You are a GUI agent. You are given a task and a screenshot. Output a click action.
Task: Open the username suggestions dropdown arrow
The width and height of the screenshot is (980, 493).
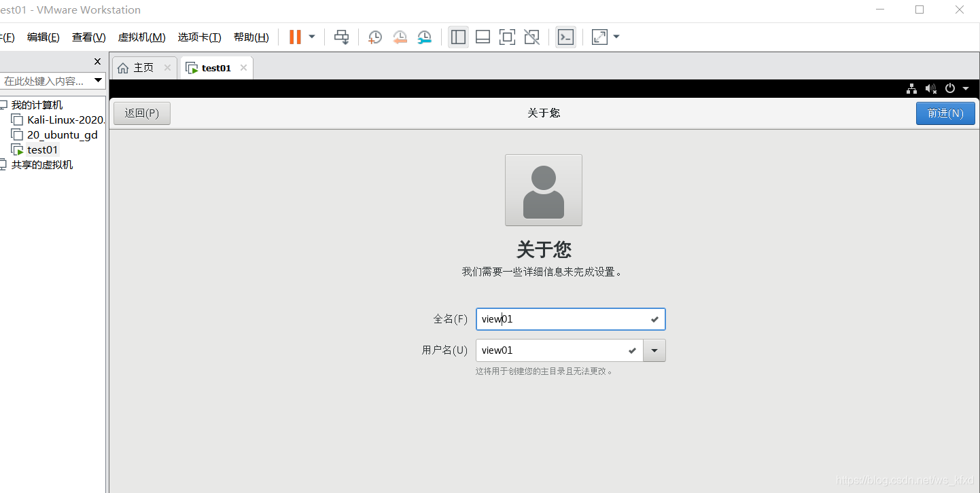pyautogui.click(x=654, y=350)
